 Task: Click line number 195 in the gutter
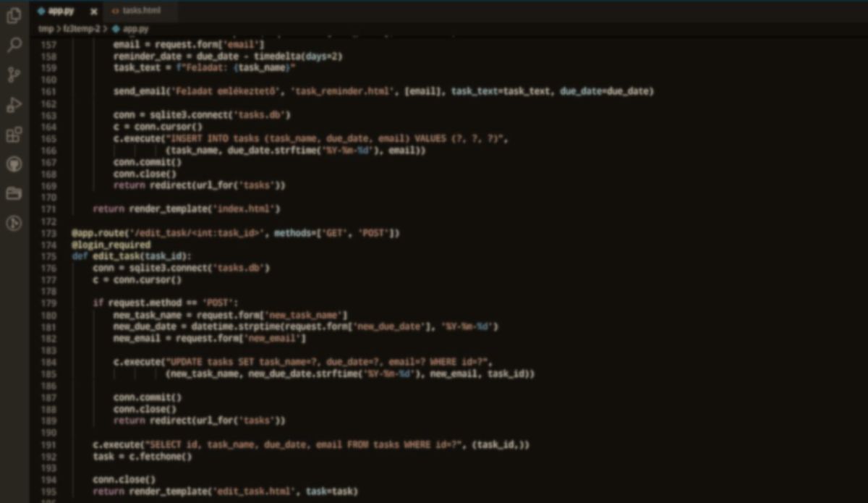[48, 492]
